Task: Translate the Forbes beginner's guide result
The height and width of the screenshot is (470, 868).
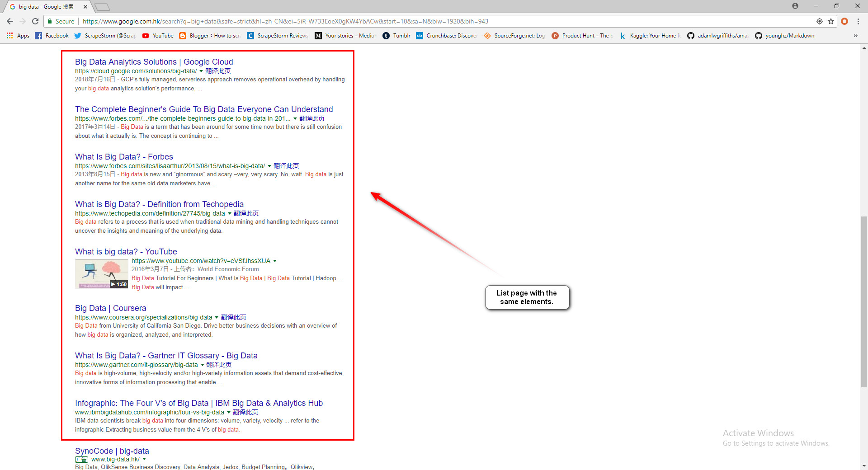Action: point(312,118)
